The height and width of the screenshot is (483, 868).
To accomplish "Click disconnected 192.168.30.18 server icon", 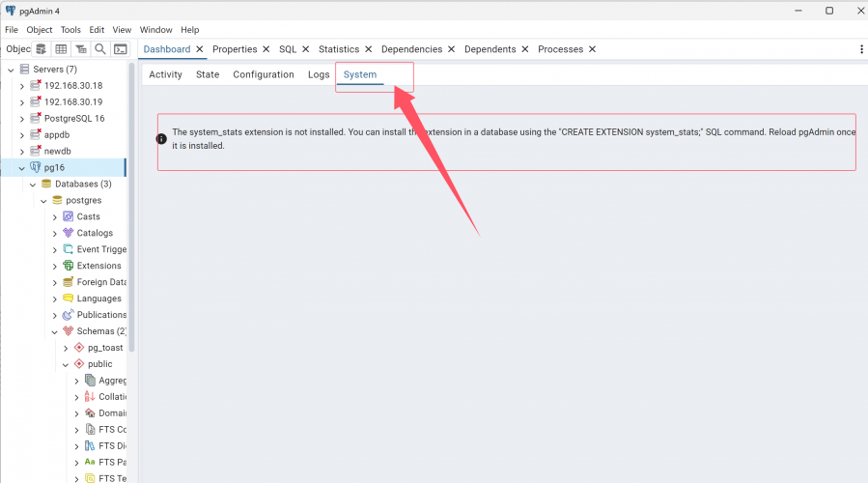I will (x=36, y=85).
